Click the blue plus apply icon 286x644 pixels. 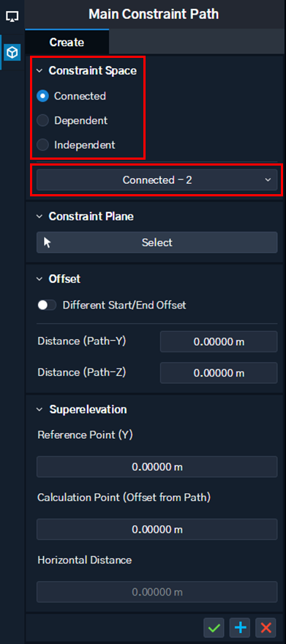coord(240,628)
